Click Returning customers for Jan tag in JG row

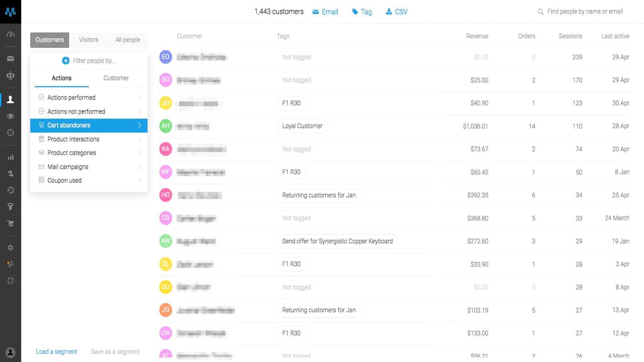(319, 310)
